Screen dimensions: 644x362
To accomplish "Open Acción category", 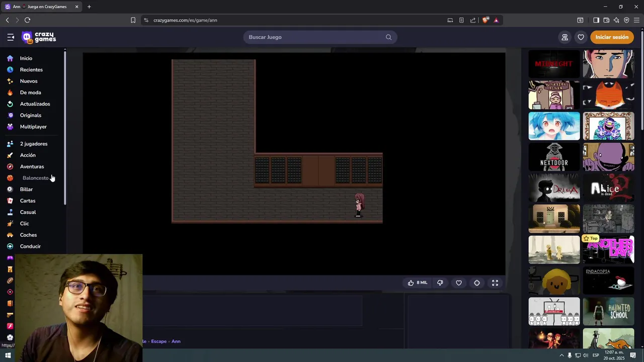I will point(28,155).
